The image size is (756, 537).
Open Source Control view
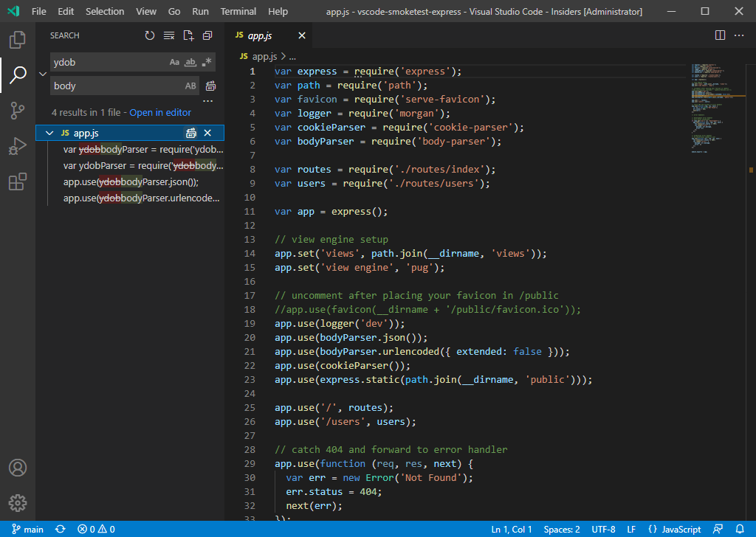coord(18,111)
